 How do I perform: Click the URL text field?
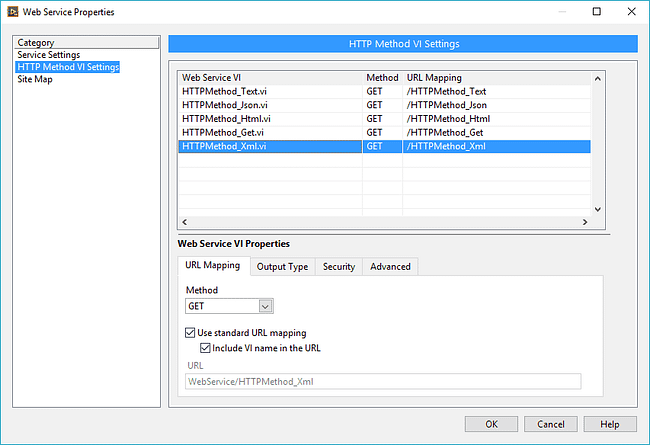point(383,381)
